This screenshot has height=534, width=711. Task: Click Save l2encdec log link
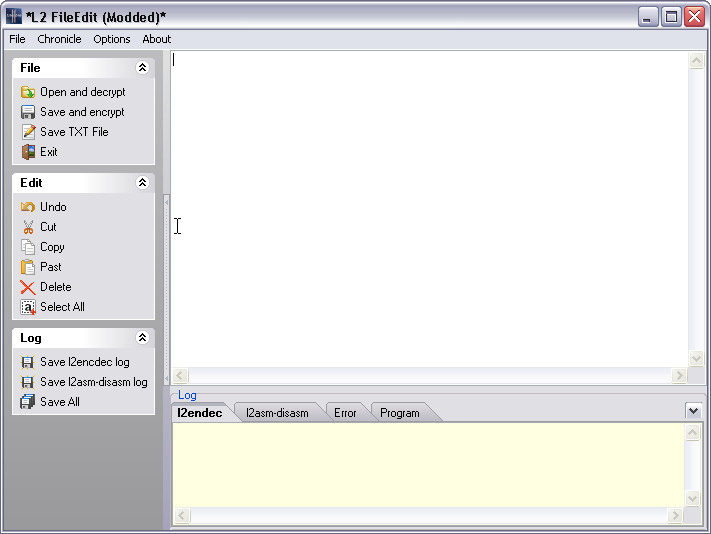[85, 362]
